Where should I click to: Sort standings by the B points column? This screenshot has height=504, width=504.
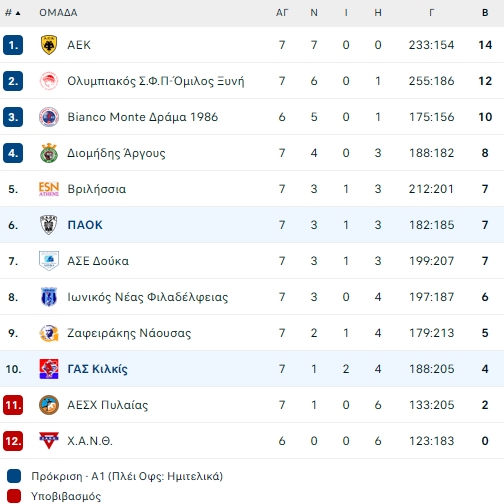[x=485, y=13]
